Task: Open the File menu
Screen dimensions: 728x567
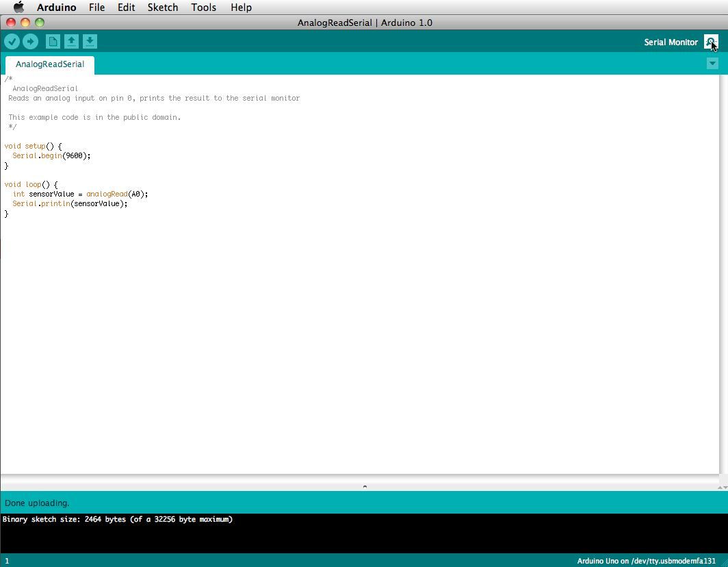Action: click(96, 8)
